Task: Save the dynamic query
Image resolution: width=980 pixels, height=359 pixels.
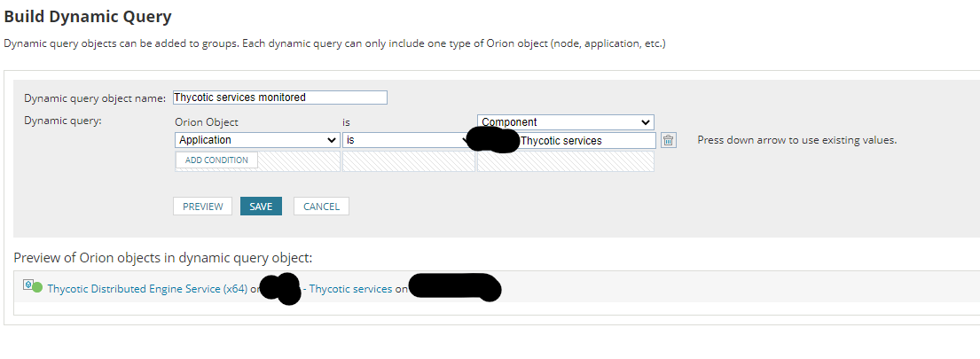Action: pos(261,207)
